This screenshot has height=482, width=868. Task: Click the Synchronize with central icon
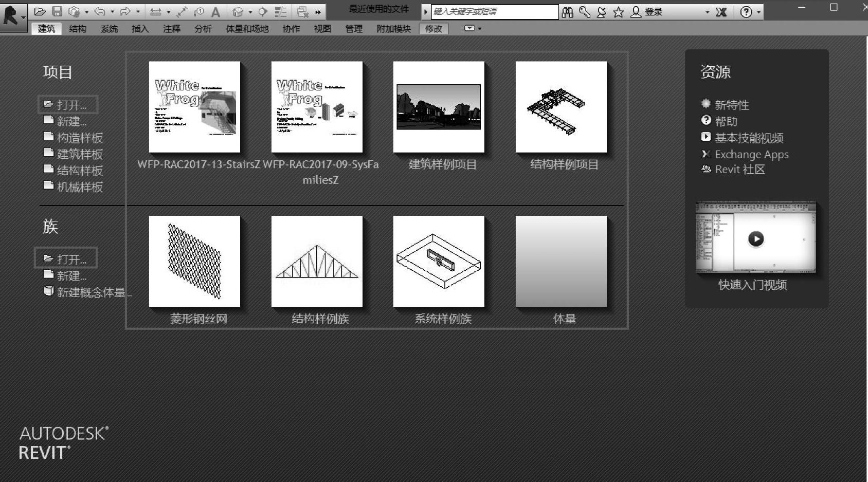(x=75, y=12)
